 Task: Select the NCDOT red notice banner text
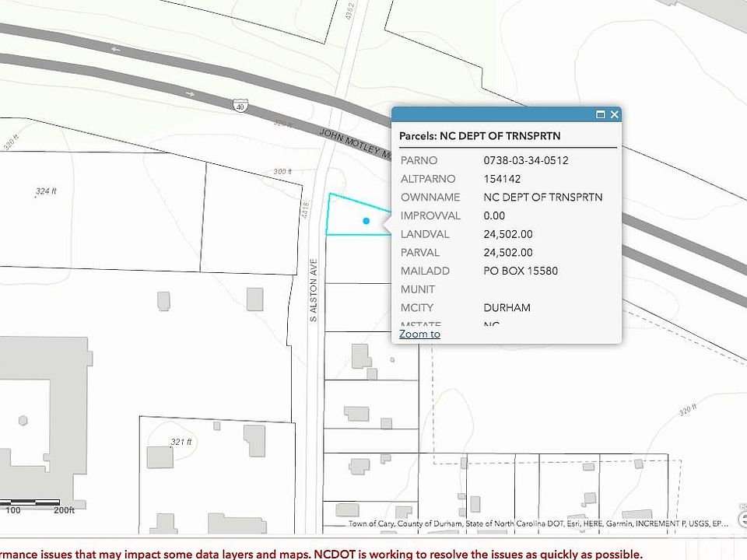click(x=321, y=555)
